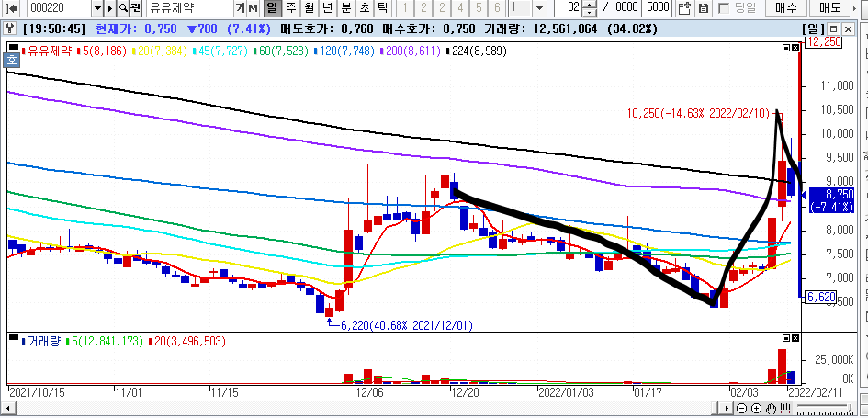
Task: Zoom in chart with plus icon
Action: point(756,409)
